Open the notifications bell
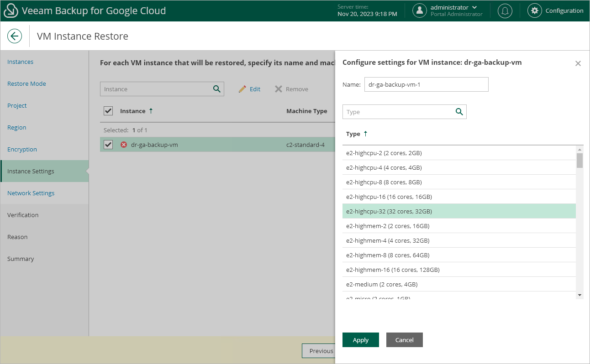 (505, 10)
